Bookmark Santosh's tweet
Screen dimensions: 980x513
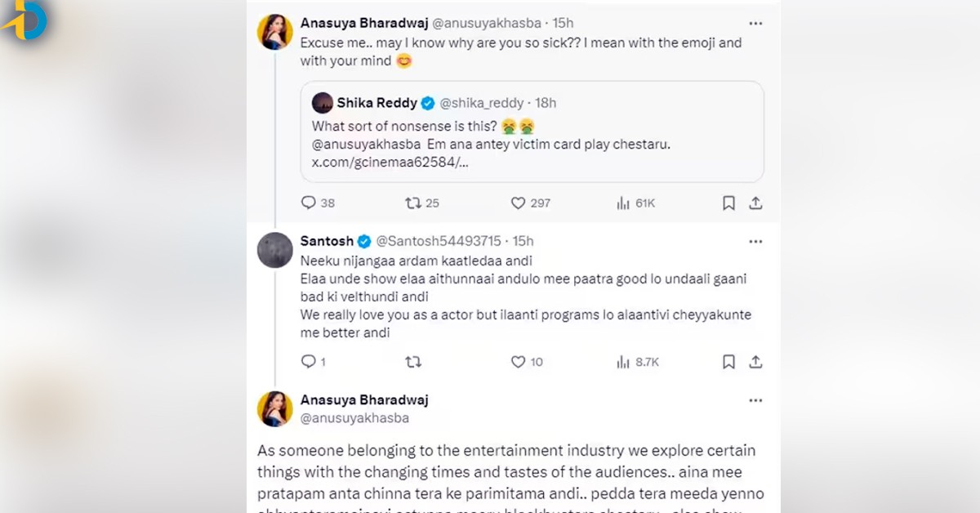click(x=728, y=361)
